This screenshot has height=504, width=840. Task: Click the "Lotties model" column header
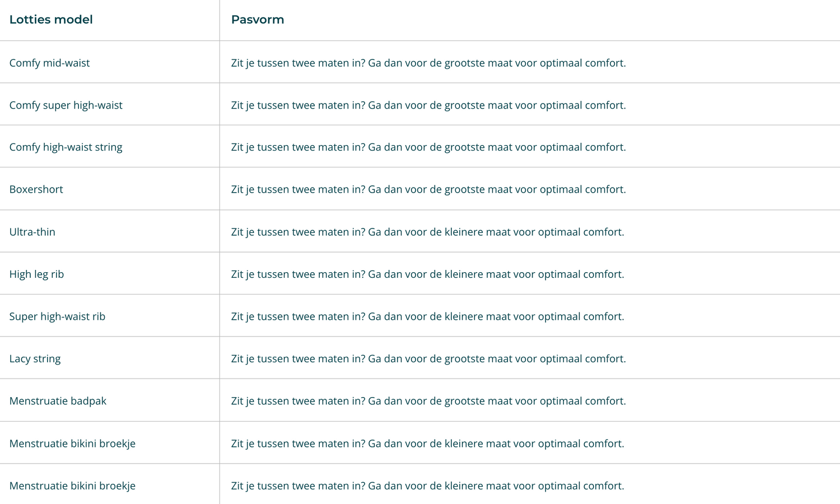51,20
